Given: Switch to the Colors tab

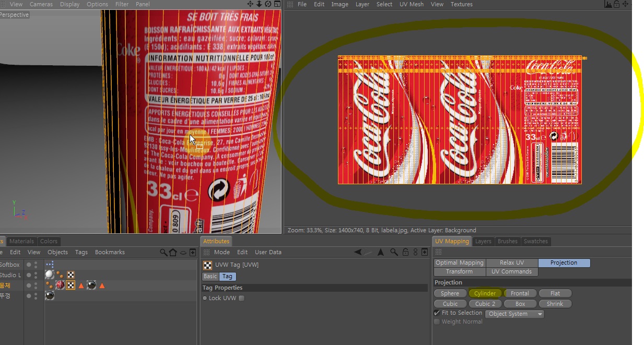Looking at the screenshot, I should click(x=49, y=241).
